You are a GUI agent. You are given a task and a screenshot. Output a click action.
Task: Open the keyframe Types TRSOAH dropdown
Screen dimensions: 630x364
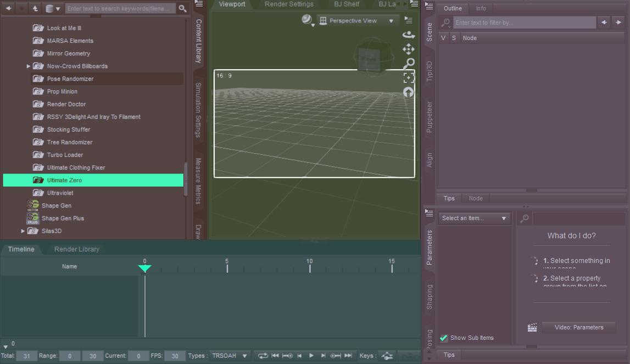230,356
